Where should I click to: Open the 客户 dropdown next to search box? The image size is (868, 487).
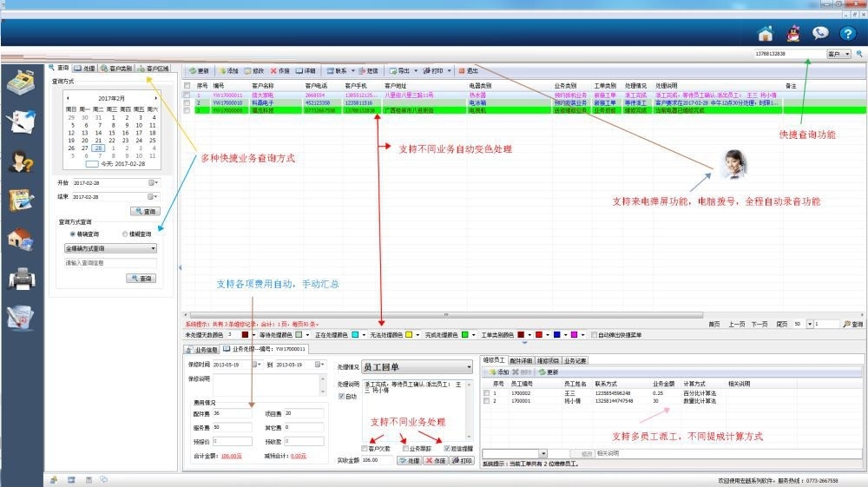839,54
